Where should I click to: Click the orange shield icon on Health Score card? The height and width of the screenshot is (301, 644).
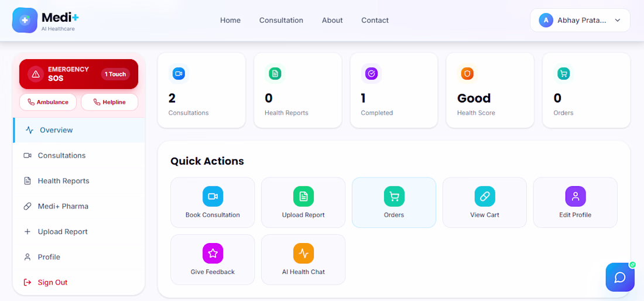coord(467,74)
